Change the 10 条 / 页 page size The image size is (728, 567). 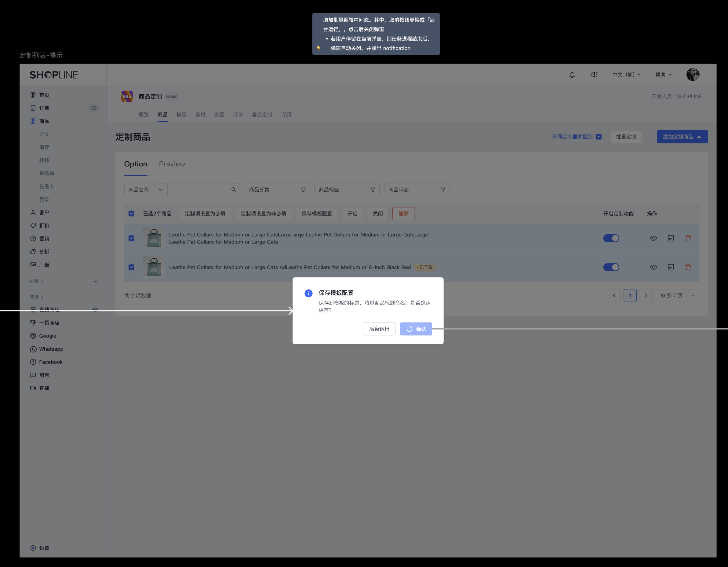677,295
